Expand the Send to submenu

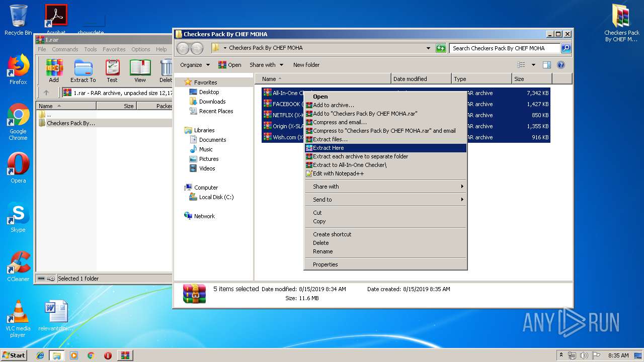[x=385, y=200]
